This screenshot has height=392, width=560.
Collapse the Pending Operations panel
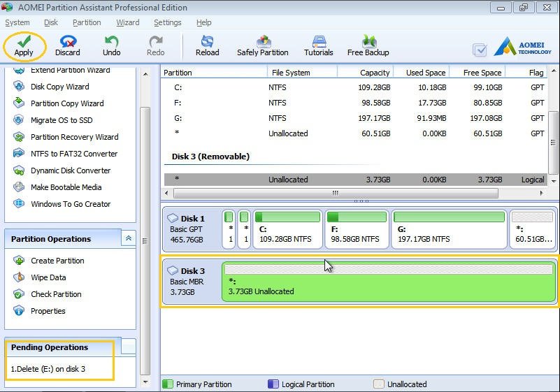pos(129,347)
